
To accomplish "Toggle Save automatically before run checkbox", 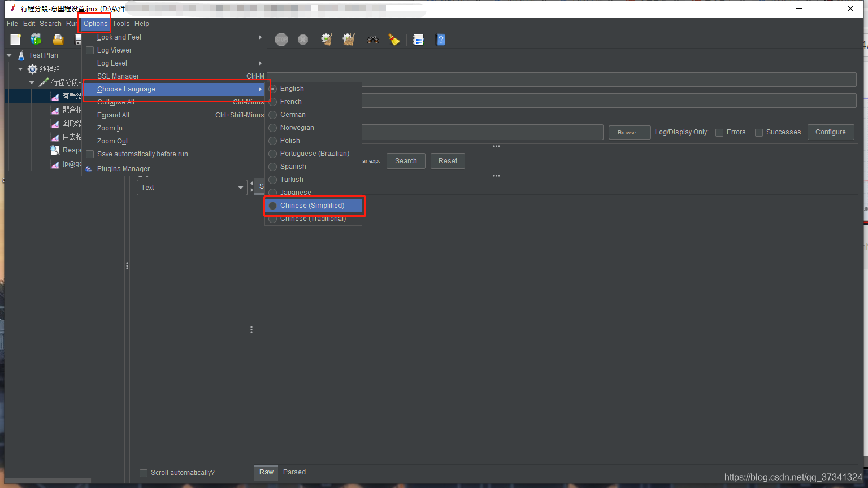I will click(90, 154).
